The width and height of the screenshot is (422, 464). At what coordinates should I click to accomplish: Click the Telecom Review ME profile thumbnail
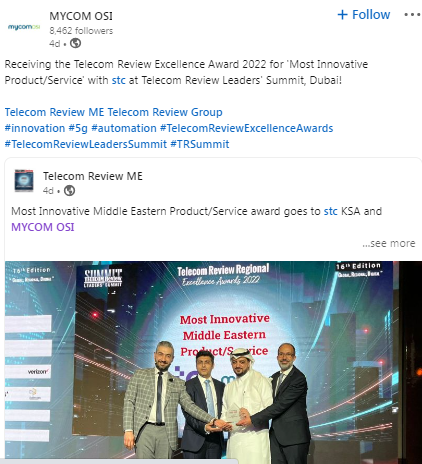tap(24, 180)
